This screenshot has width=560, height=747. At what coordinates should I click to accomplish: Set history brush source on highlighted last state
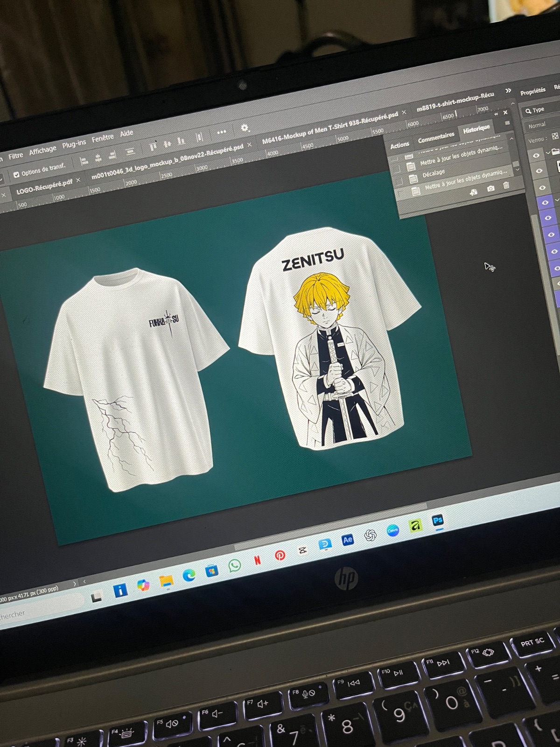click(x=401, y=193)
